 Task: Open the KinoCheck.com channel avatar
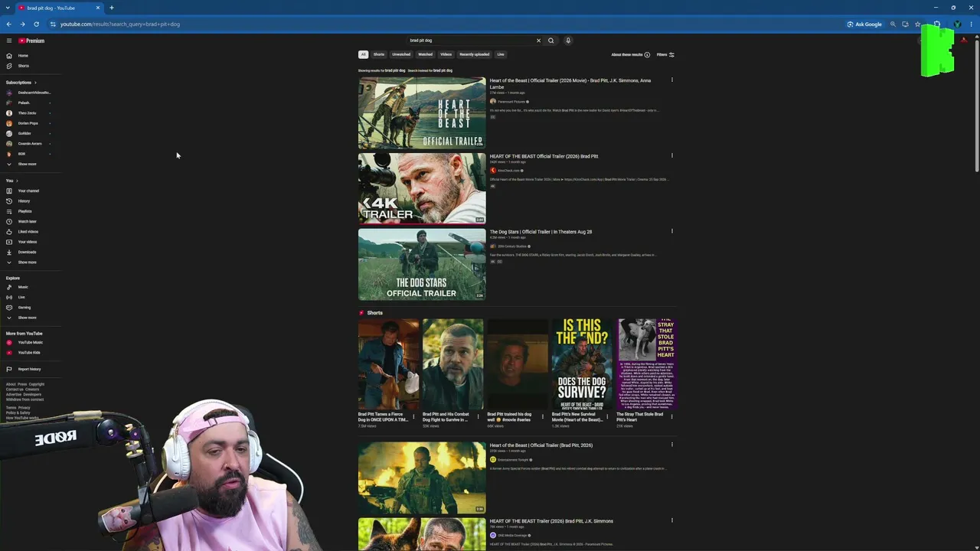(x=493, y=171)
